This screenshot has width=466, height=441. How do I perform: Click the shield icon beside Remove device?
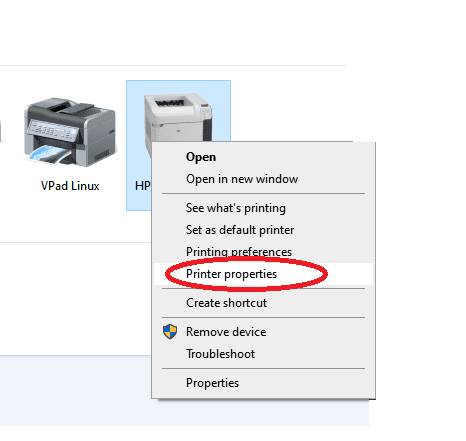coord(170,332)
